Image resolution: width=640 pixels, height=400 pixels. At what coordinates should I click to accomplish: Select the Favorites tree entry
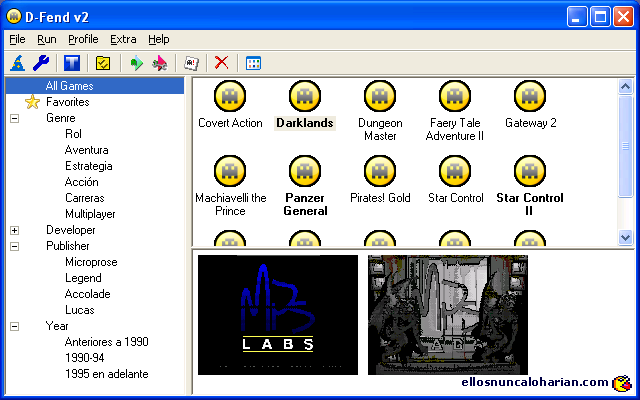67,102
